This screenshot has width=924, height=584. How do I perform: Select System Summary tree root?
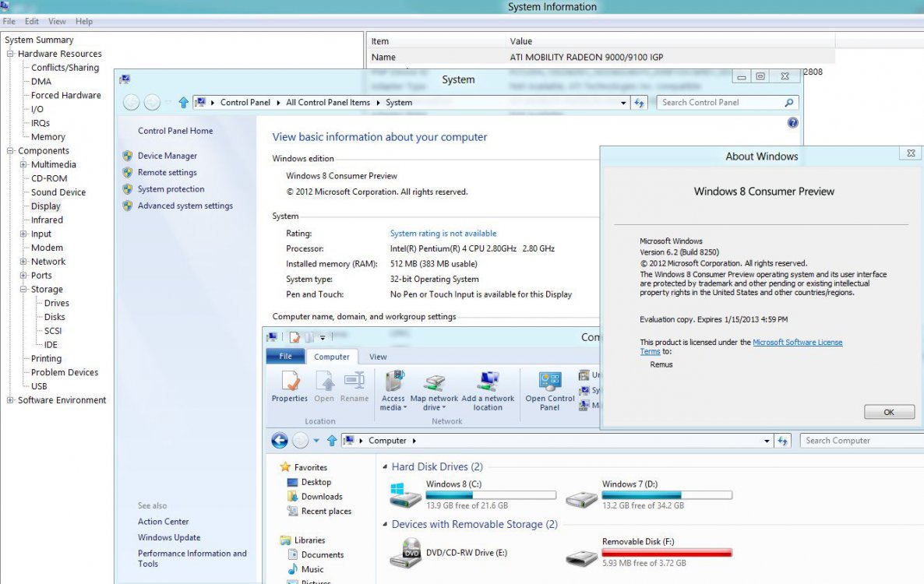pos(40,40)
